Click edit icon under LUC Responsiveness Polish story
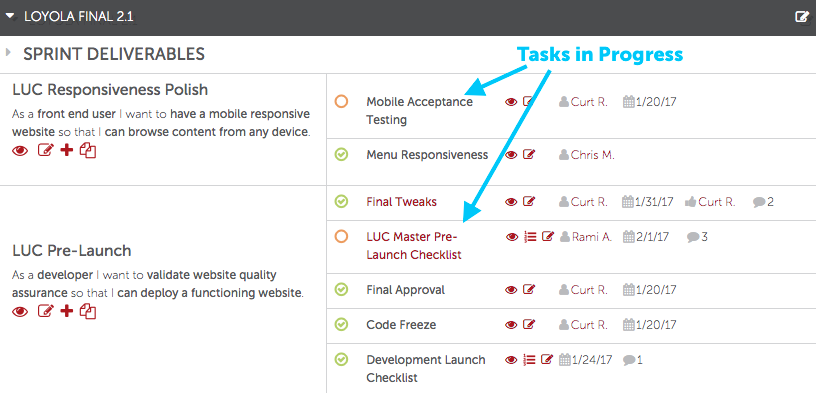Screen dimensions: 816x393 point(46,151)
